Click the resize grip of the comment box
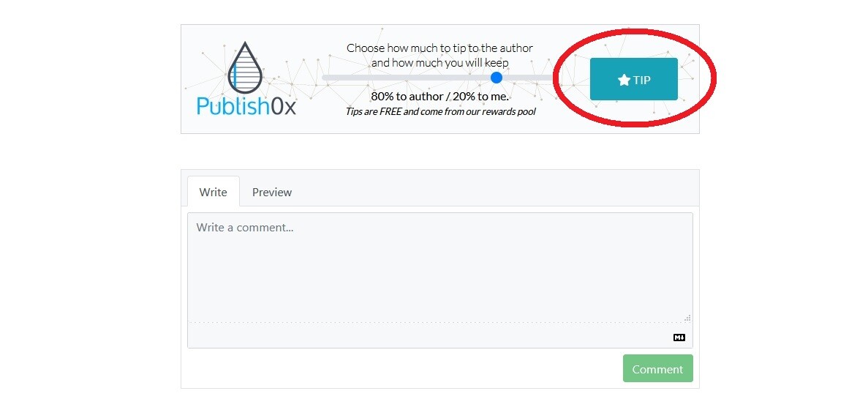Image resolution: width=868 pixels, height=410 pixels. (x=688, y=318)
